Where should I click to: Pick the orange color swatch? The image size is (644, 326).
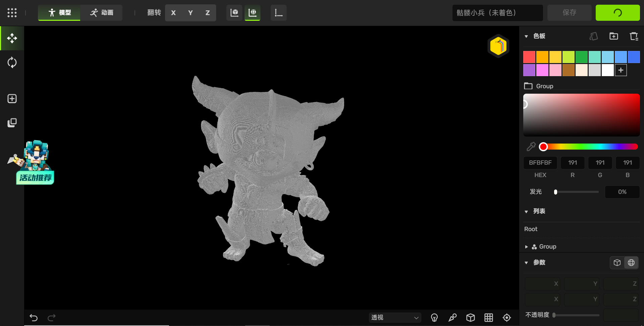click(542, 57)
